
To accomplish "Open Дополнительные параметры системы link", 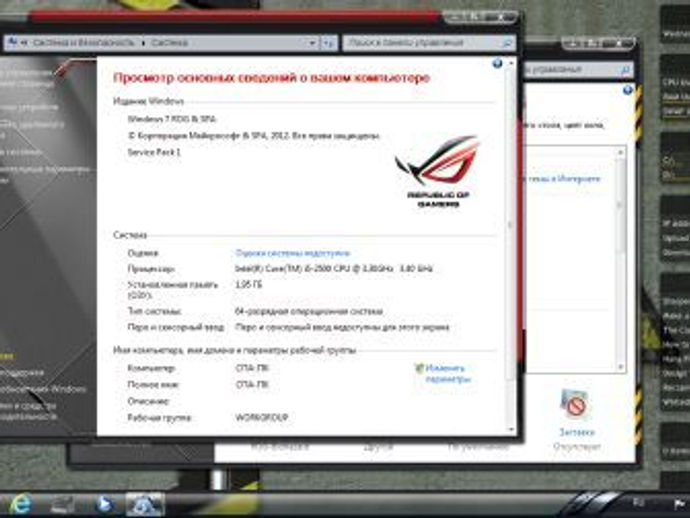I will [x=45, y=173].
